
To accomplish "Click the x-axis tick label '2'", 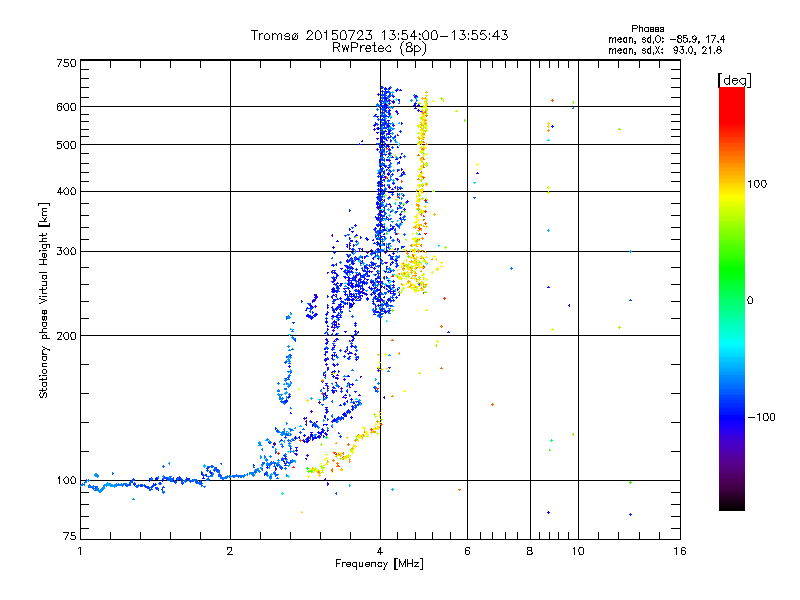I will 230,551.
